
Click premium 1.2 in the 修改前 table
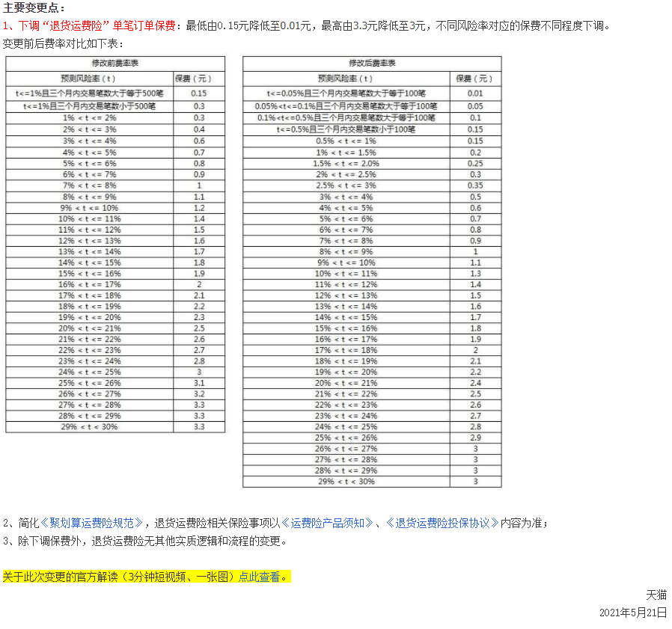199,208
